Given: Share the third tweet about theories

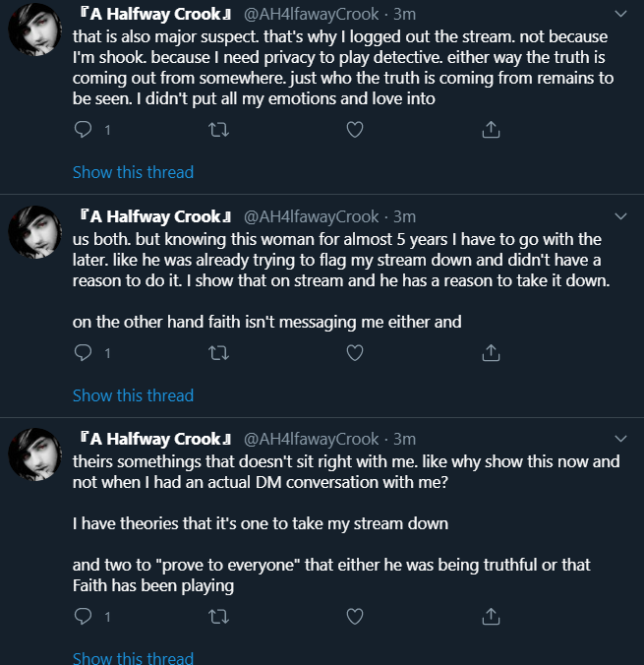Looking at the screenshot, I should [491, 616].
